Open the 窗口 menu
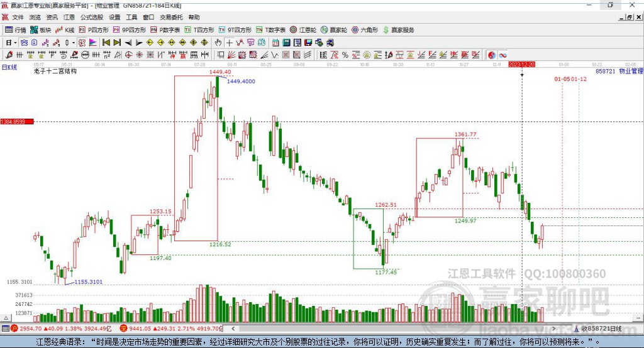The image size is (644, 348). tap(148, 17)
